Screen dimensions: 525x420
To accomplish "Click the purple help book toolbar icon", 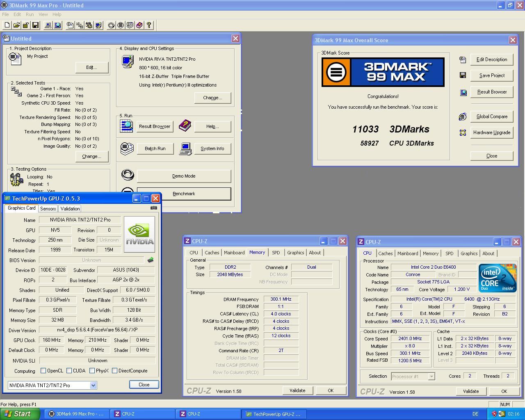I will 139,25.
